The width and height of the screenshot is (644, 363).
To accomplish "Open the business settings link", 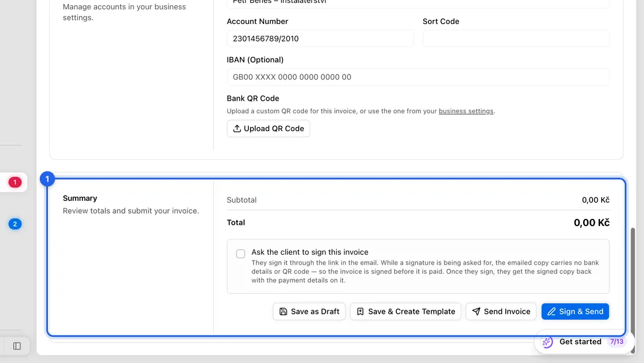I will click(466, 111).
